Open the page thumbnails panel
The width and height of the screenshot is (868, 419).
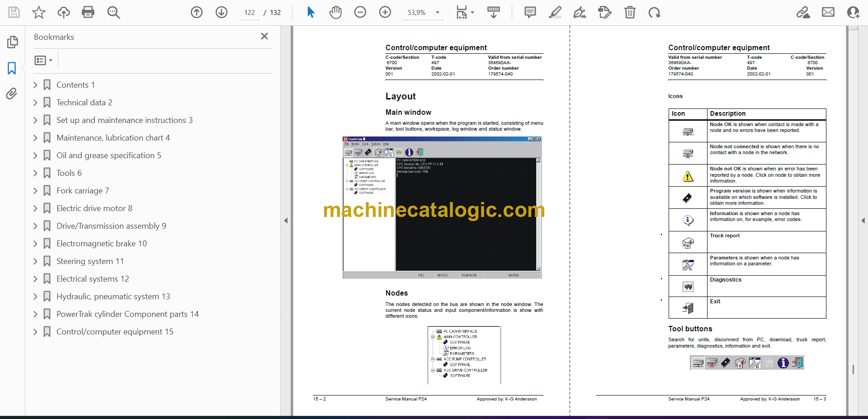12,42
